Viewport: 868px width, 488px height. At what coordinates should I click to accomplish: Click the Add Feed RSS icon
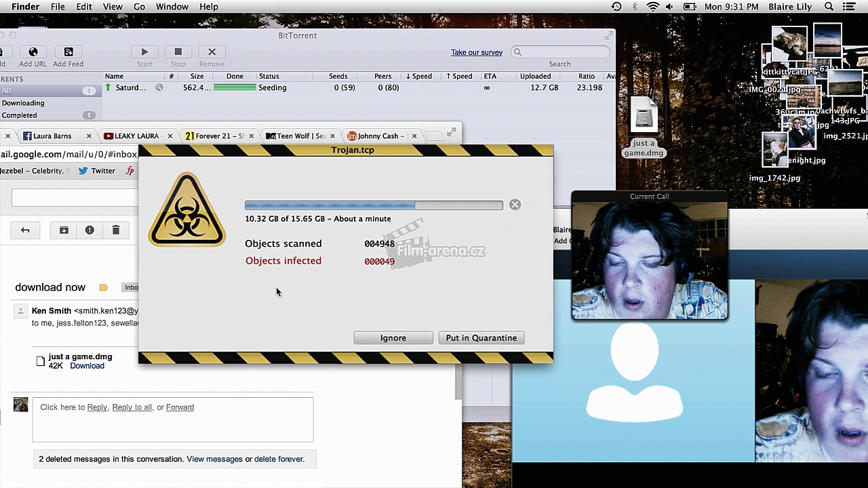tap(68, 52)
